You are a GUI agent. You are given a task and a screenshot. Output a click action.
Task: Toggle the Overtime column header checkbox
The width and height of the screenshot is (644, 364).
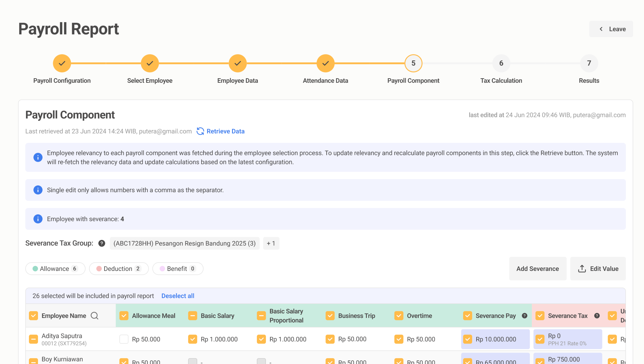point(399,315)
